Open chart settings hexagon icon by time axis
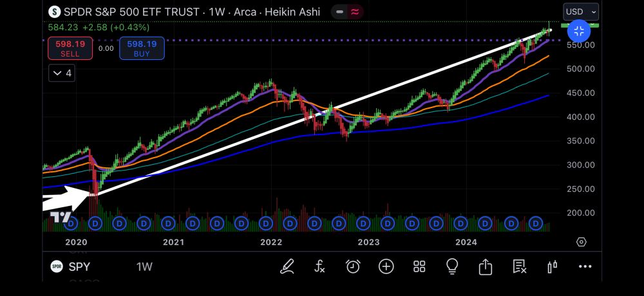Image resolution: width=644 pixels, height=296 pixels. coord(581,242)
